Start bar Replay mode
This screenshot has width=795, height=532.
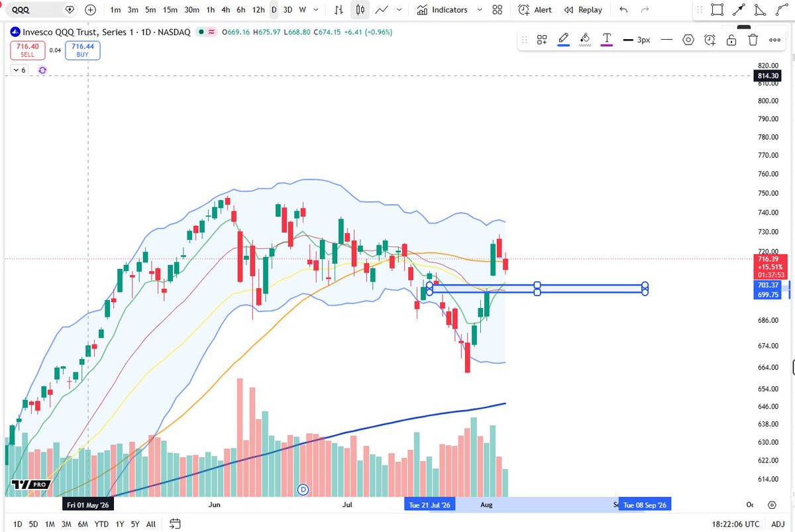583,10
